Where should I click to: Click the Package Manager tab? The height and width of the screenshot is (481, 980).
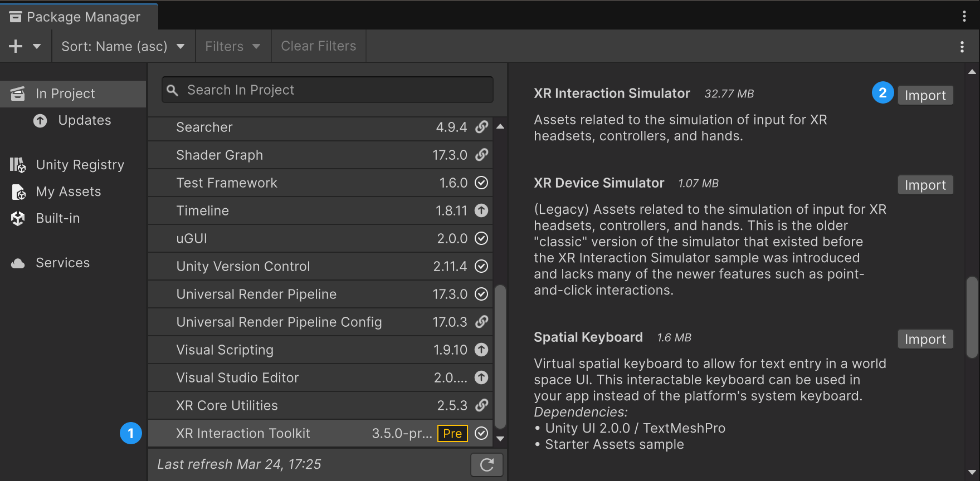(79, 17)
